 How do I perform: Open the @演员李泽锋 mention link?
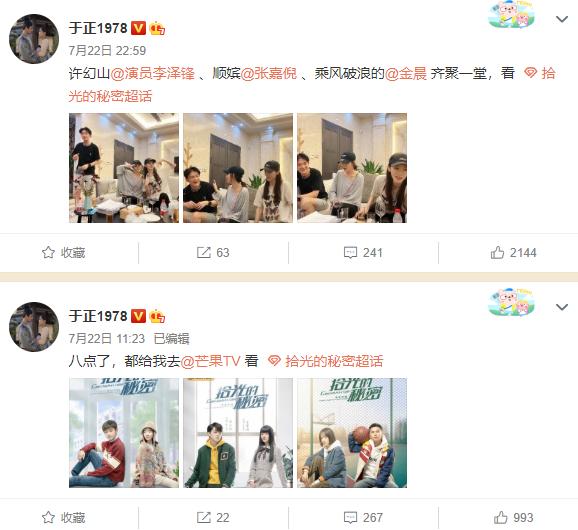point(152,73)
